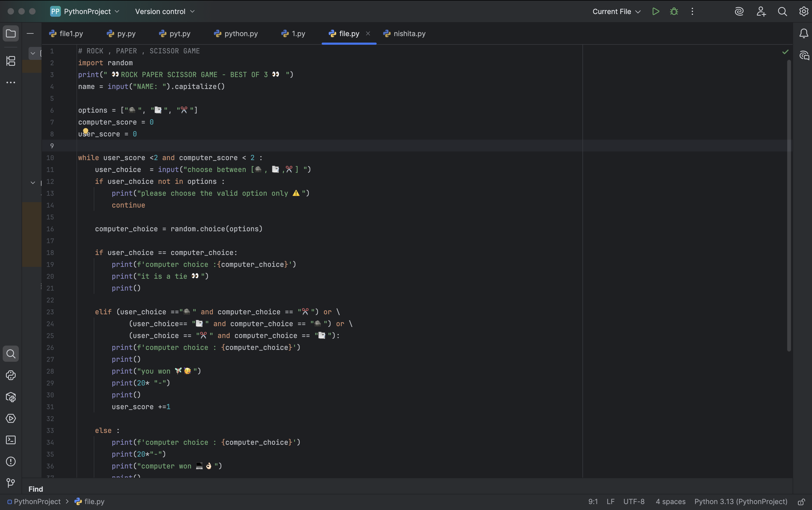The height and width of the screenshot is (510, 812).
Task: Toggle Project tool window folder icon
Action: pos(11,33)
